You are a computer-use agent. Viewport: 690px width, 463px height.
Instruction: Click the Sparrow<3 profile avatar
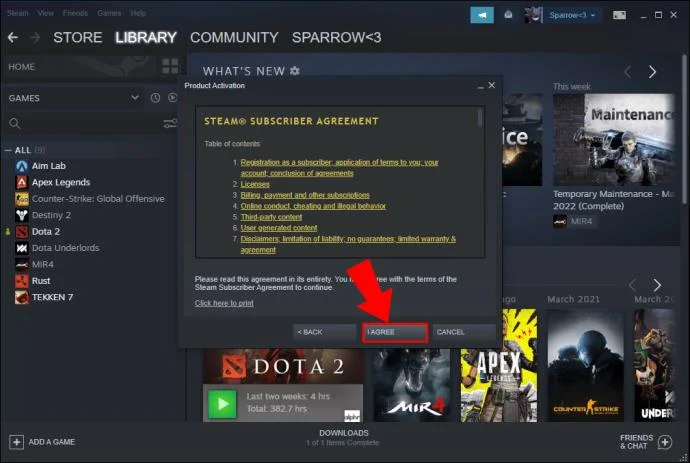coord(533,15)
